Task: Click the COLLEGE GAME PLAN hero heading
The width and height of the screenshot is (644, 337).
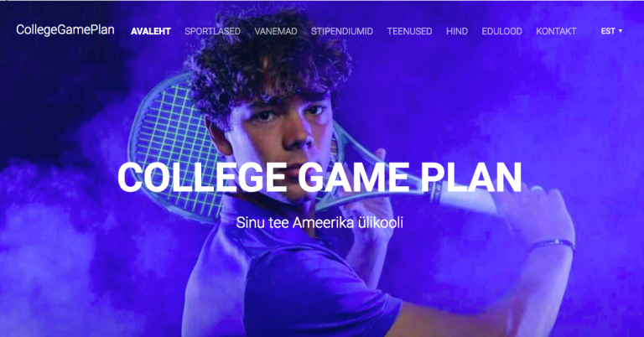Action: (x=319, y=178)
